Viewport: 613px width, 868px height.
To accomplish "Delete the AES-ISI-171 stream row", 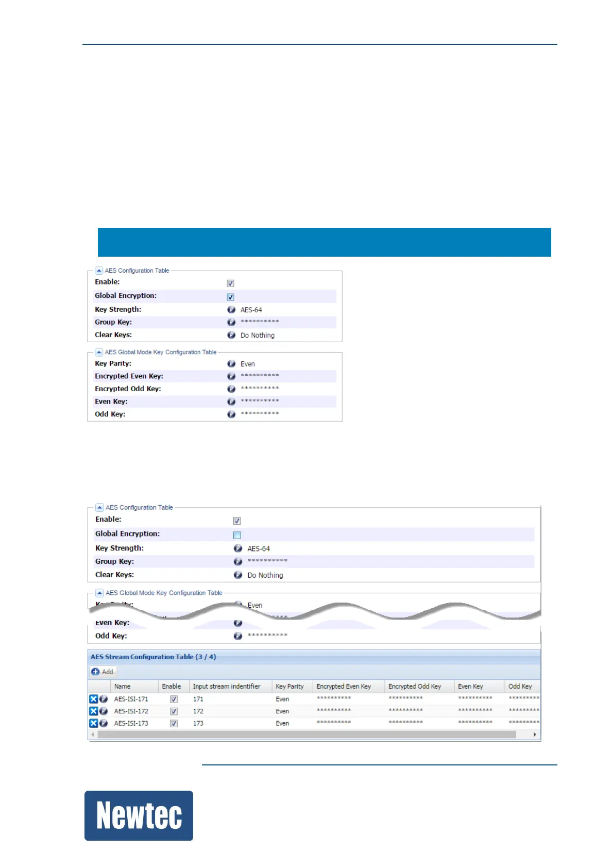I will click(x=93, y=699).
